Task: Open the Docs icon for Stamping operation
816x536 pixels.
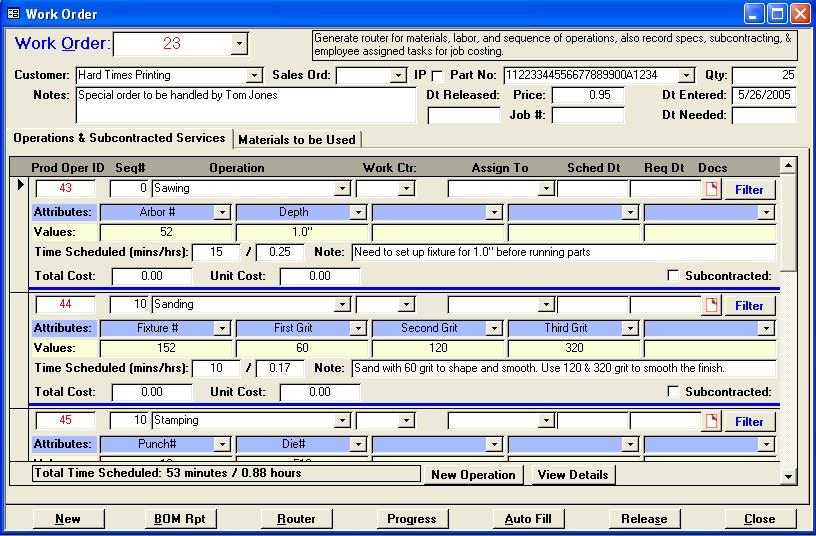Action: pyautogui.click(x=711, y=421)
